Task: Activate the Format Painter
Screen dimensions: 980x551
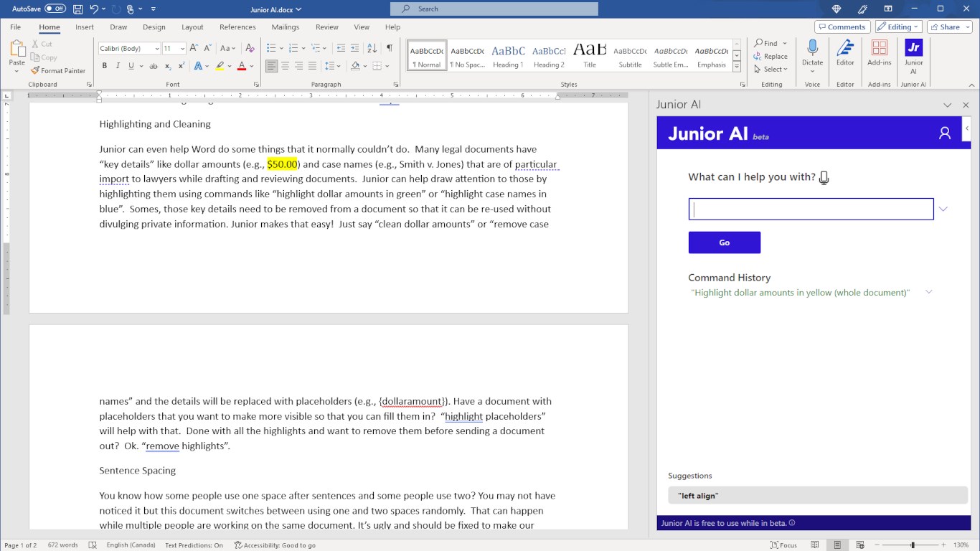Action: coord(58,71)
